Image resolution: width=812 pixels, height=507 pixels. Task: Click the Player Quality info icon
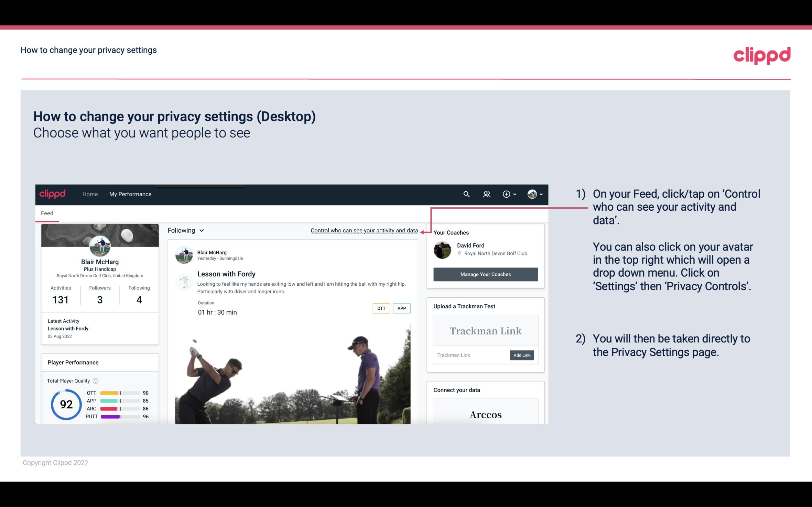pyautogui.click(x=95, y=380)
